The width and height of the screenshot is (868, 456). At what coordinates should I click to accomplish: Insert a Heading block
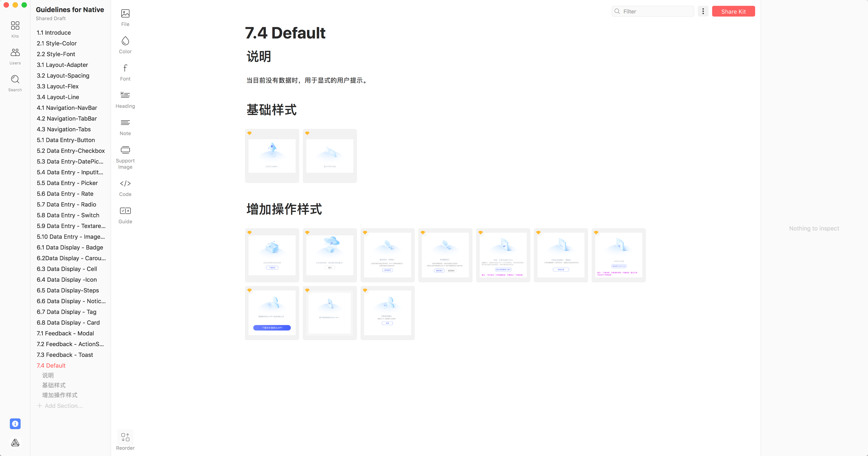tap(125, 99)
